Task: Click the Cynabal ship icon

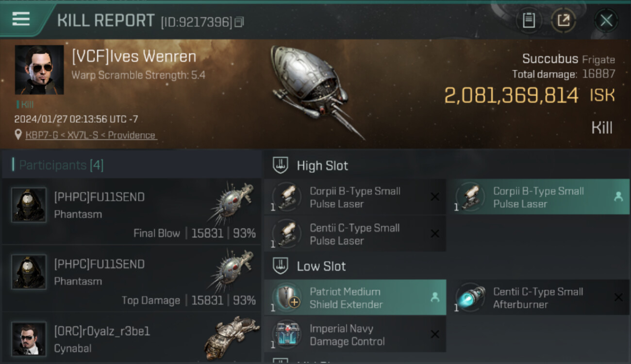Action: 232,337
